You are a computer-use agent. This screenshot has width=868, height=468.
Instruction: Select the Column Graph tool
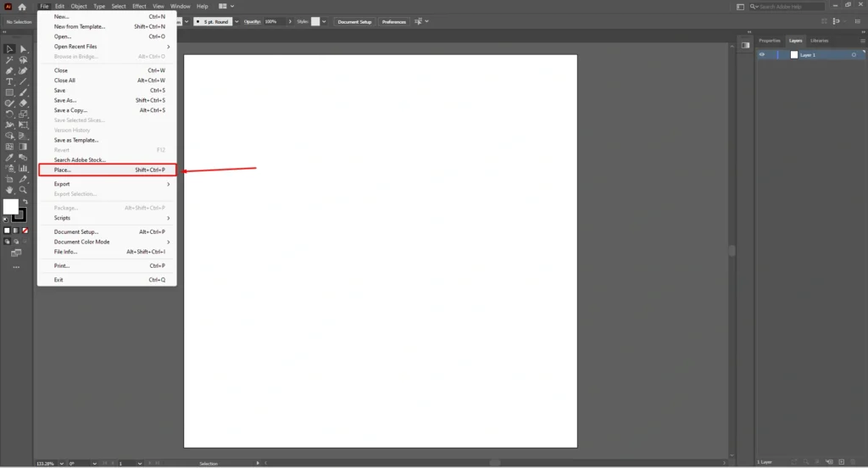point(23,169)
